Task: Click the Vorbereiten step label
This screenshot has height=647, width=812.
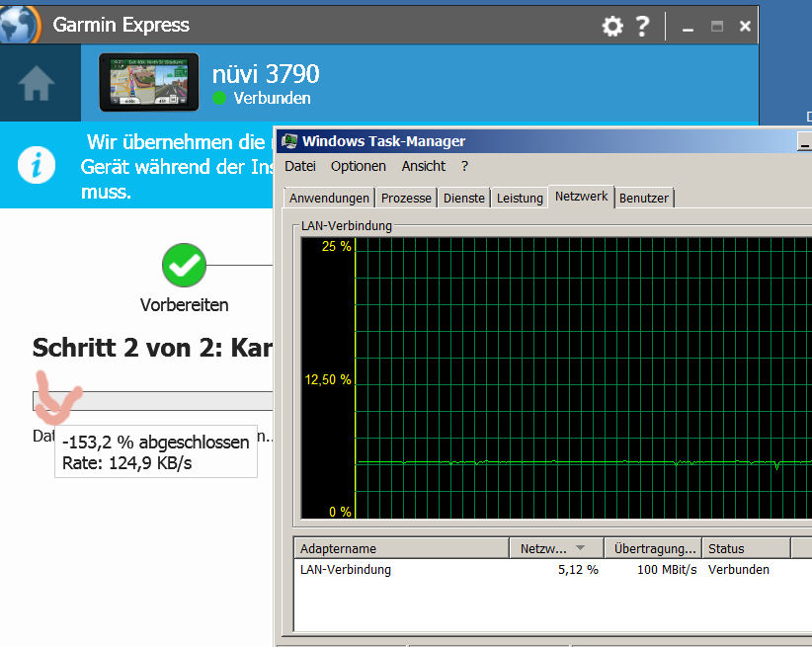Action: [184, 305]
